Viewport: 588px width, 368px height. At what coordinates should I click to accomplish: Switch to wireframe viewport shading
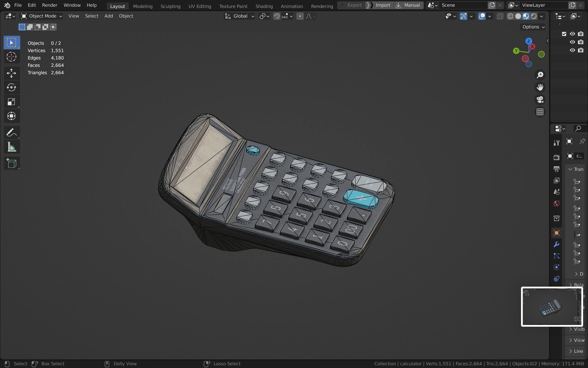coord(510,16)
